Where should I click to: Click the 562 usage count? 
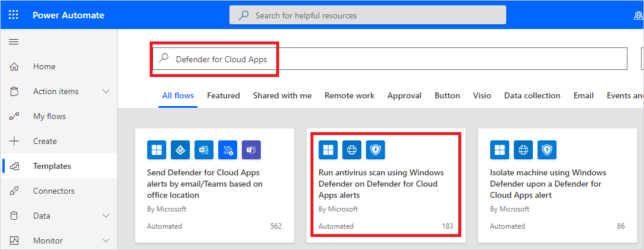[276, 226]
